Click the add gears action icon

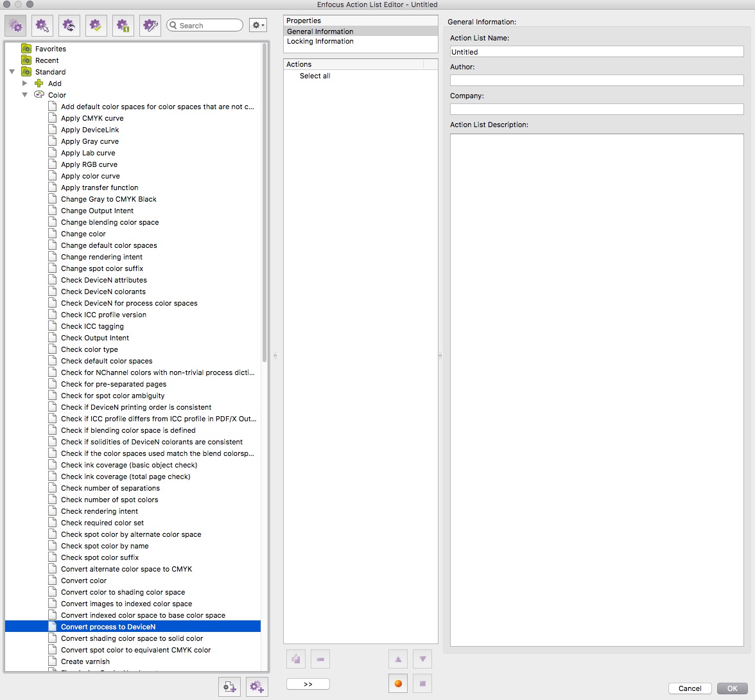(x=257, y=687)
